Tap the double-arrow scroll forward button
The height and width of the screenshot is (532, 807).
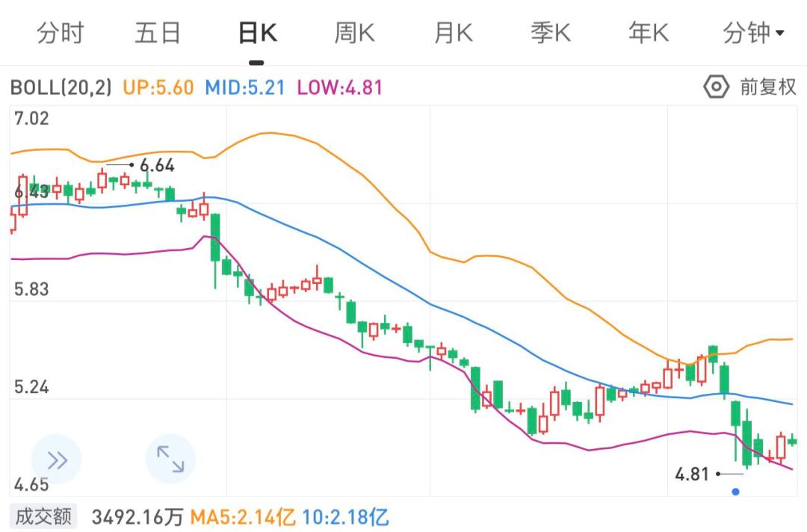tap(57, 460)
